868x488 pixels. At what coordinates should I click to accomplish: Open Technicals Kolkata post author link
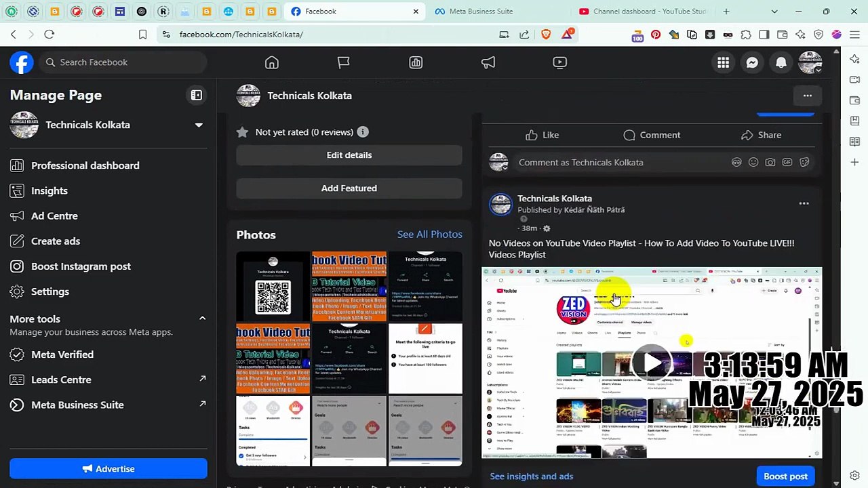click(x=555, y=199)
